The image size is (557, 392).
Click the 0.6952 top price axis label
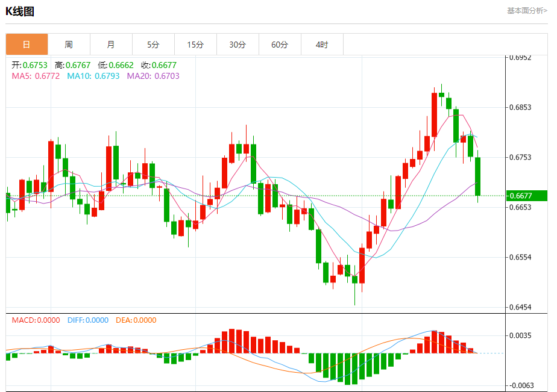click(x=520, y=58)
